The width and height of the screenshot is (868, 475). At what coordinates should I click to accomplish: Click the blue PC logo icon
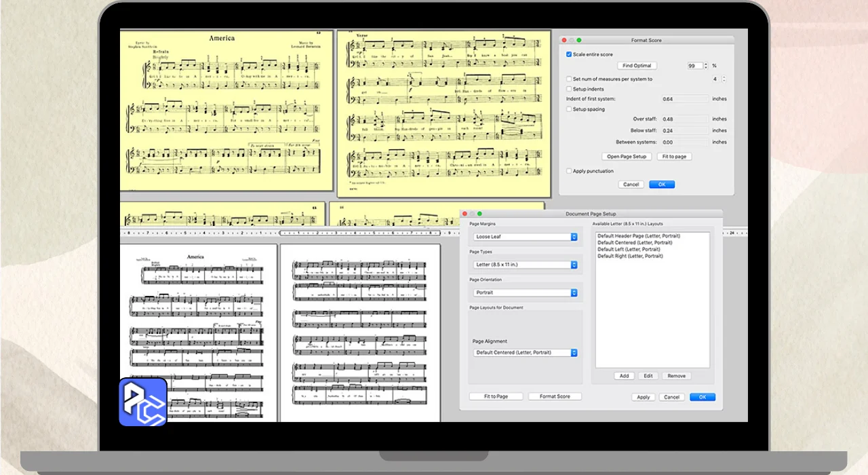(143, 402)
